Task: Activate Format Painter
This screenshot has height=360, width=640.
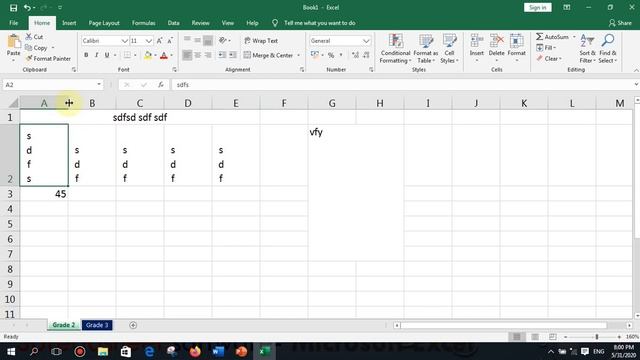Action: [x=48, y=58]
